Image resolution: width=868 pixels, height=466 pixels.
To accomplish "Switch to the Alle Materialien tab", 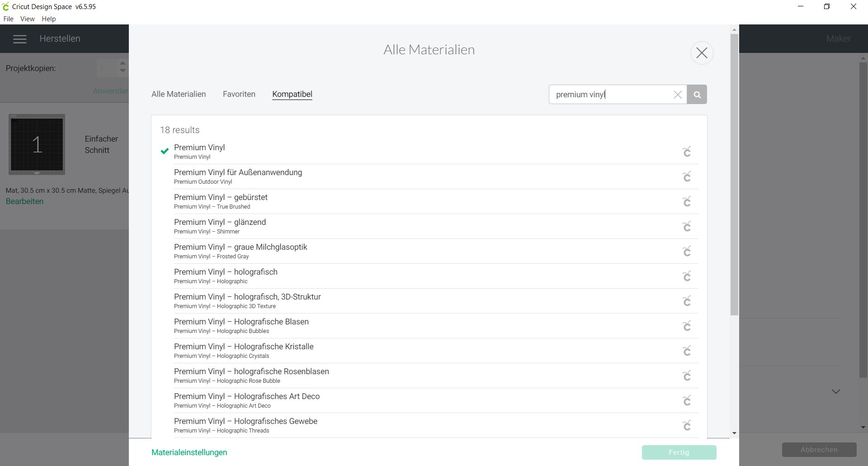I will (179, 94).
